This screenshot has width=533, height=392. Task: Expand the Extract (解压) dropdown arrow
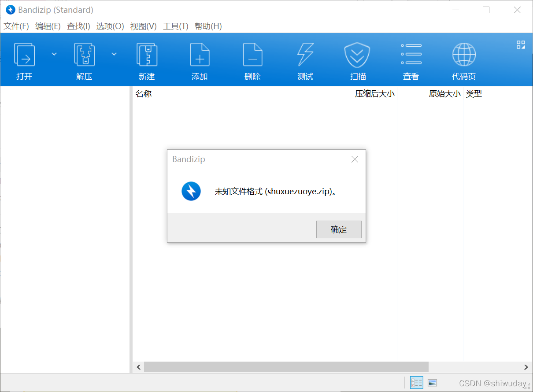114,54
